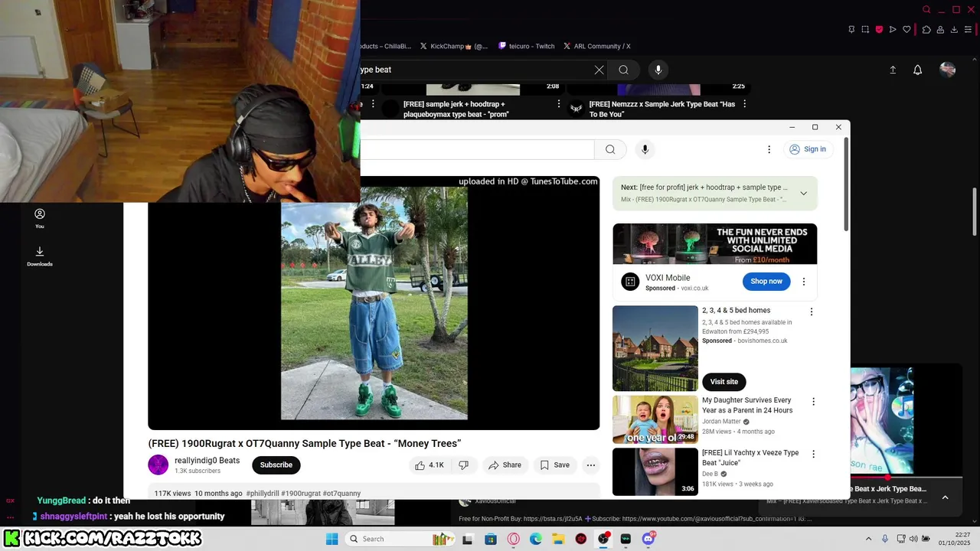Open the extensions cube icon

coord(926,29)
